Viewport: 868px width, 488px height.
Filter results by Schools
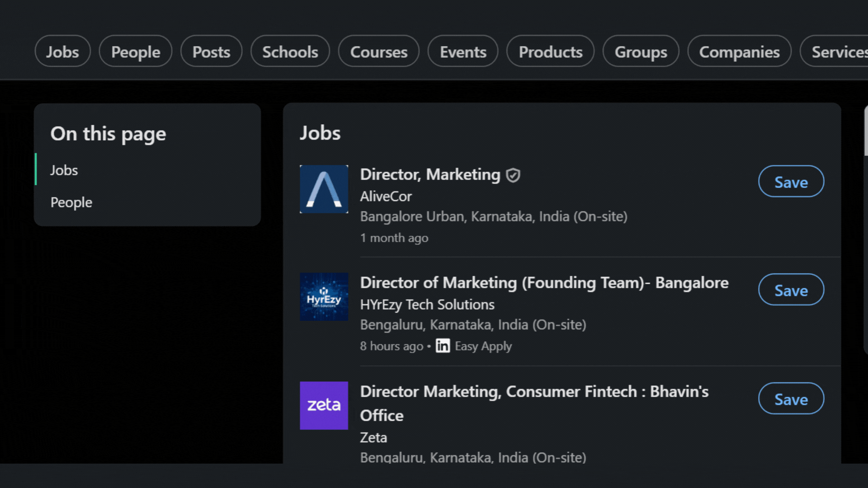pos(290,51)
